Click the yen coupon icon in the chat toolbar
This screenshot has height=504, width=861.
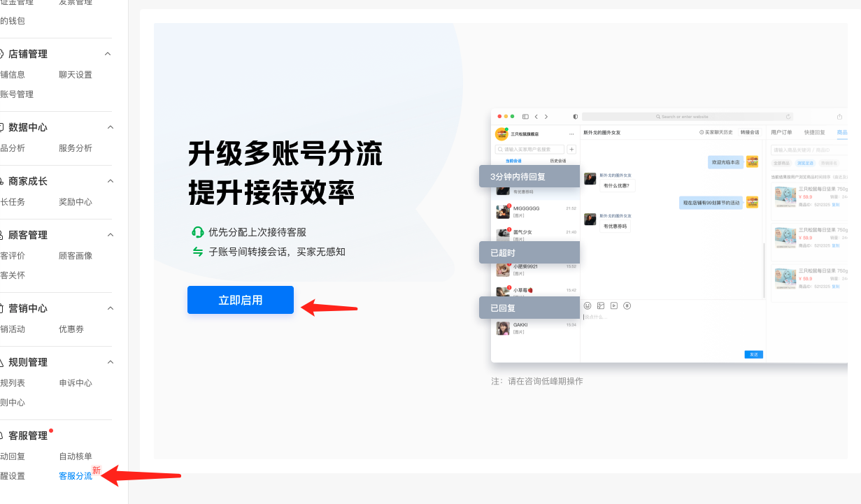[627, 305]
